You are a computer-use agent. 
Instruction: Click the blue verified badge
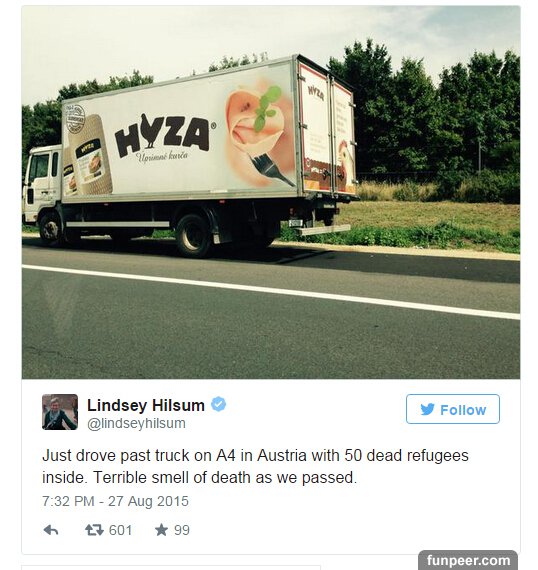coord(218,404)
